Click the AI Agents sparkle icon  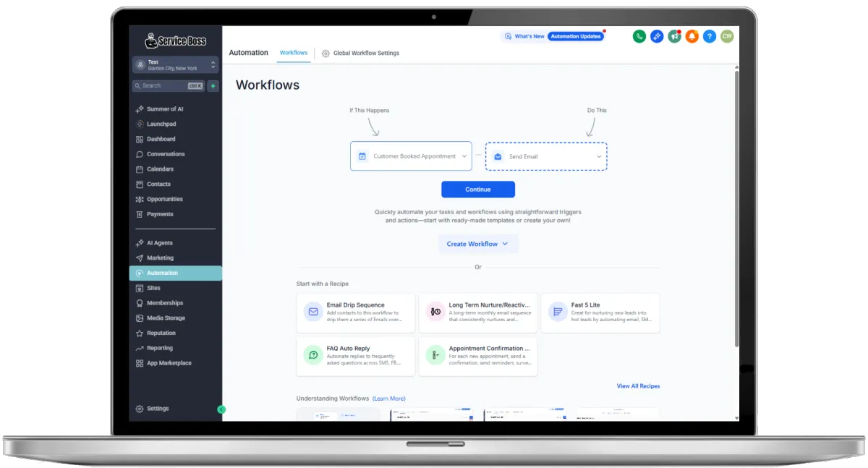(140, 243)
